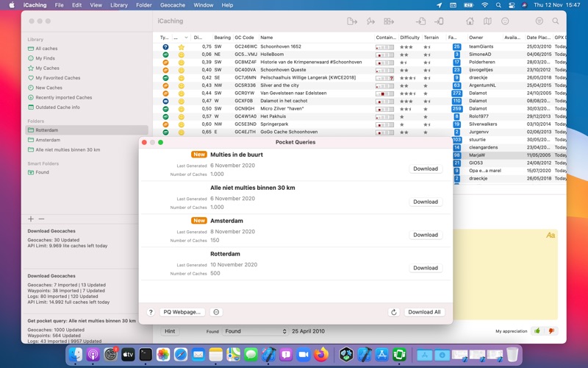This screenshot has width=588, height=368.
Task: Click the home location toolbar icon
Action: 470,21
